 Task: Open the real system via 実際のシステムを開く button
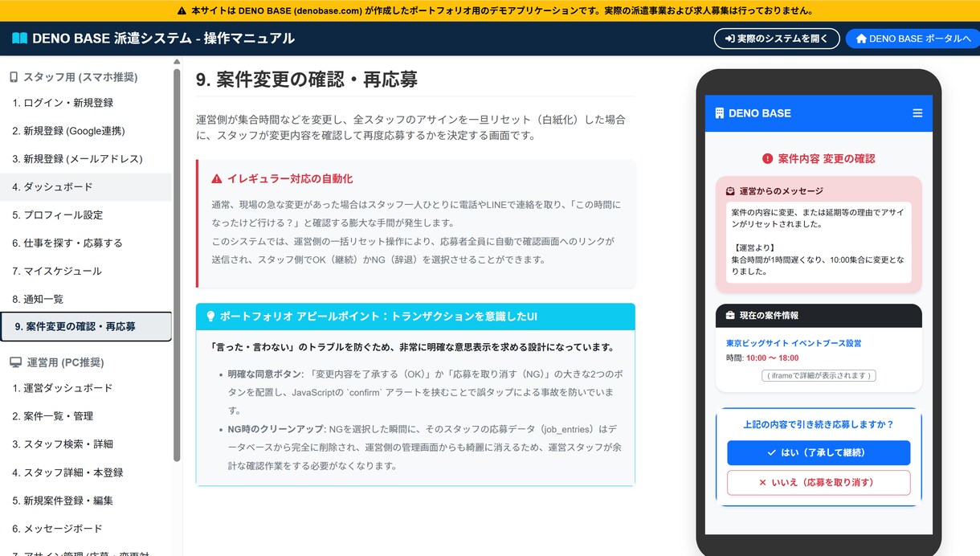[777, 39]
